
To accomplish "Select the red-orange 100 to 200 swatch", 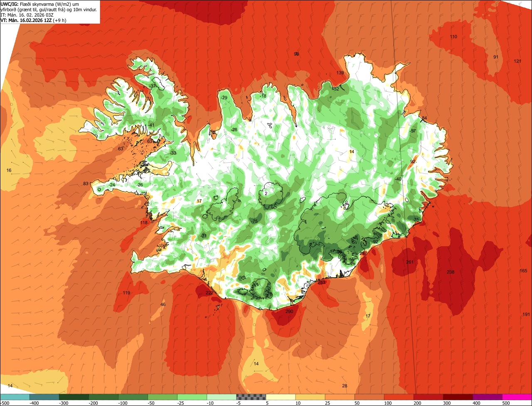I will tap(399, 397).
